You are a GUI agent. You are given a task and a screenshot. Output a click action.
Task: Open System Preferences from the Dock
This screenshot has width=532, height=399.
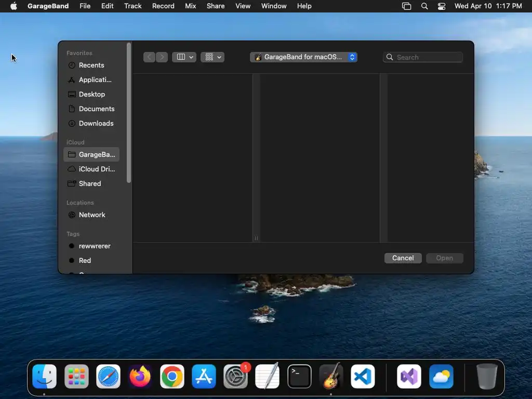[x=235, y=376]
